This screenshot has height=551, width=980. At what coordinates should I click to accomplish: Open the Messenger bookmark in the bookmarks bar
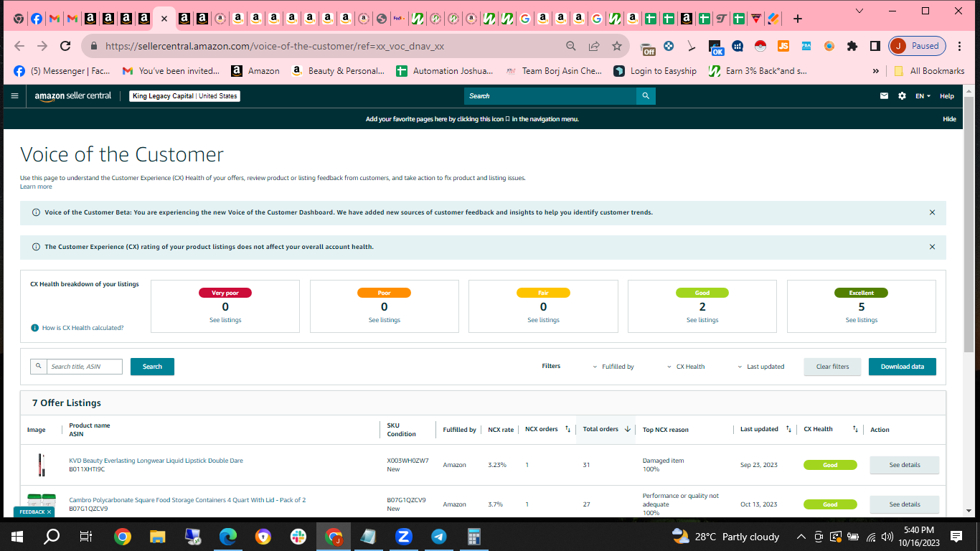(62, 71)
